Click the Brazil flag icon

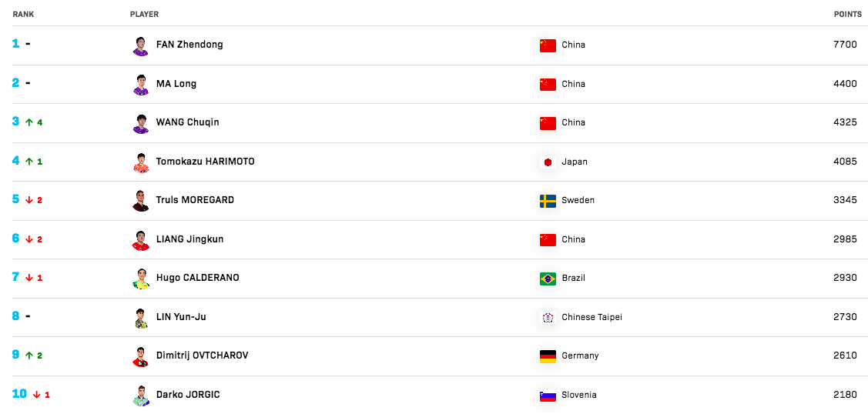(548, 279)
